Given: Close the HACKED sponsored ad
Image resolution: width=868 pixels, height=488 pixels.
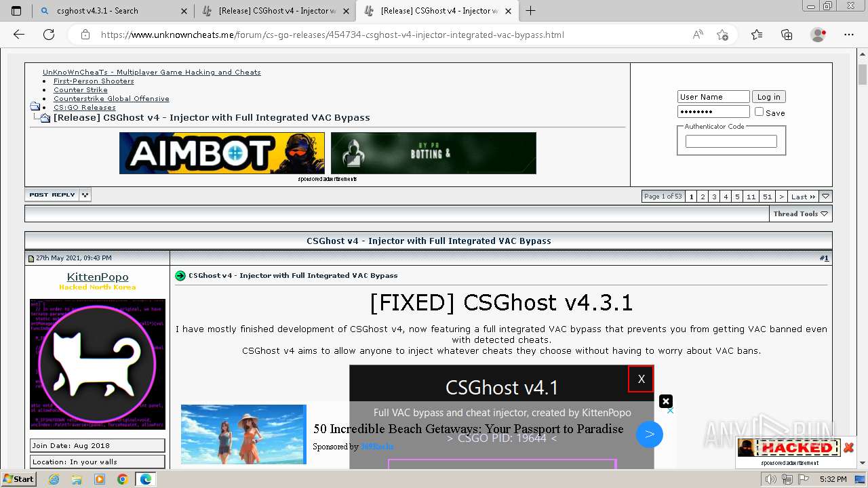Looking at the screenshot, I should (x=848, y=447).
